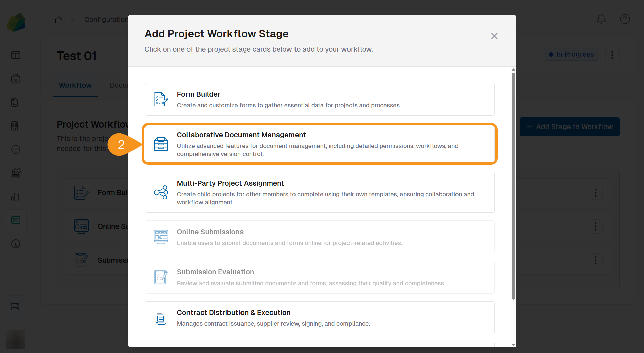644x353 pixels.
Task: Click the Add Stage to Workflow button
Action: pyautogui.click(x=570, y=127)
